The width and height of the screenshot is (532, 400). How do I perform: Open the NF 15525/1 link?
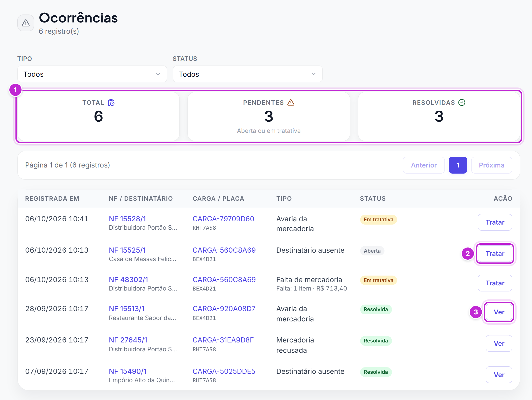click(127, 250)
